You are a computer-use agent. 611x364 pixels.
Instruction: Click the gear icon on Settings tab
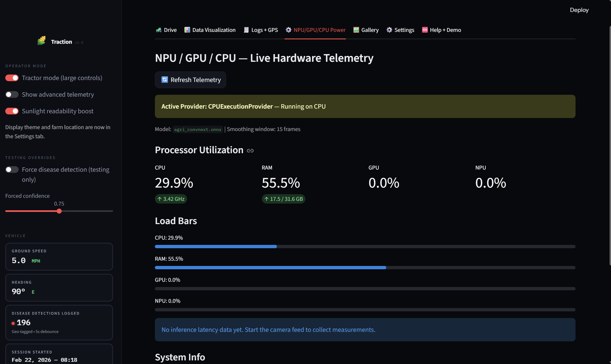pos(389,30)
